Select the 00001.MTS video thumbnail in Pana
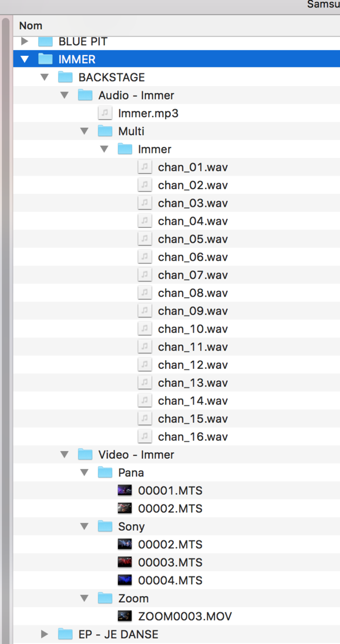Viewport: 340px width, 644px height. click(x=124, y=491)
